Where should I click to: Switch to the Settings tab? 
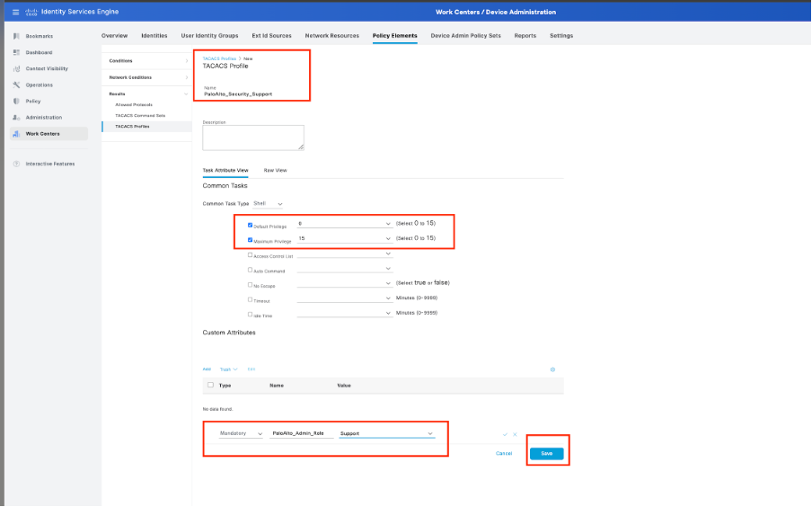click(561, 36)
